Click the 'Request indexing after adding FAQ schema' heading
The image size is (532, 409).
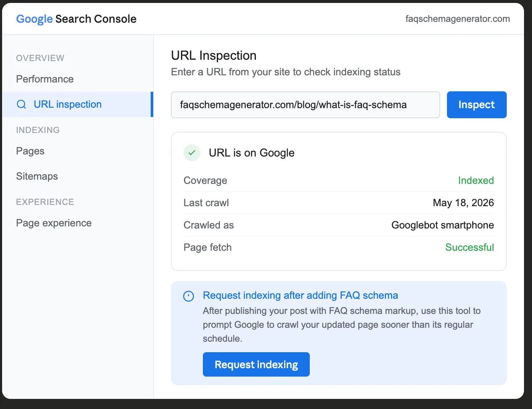pos(301,295)
